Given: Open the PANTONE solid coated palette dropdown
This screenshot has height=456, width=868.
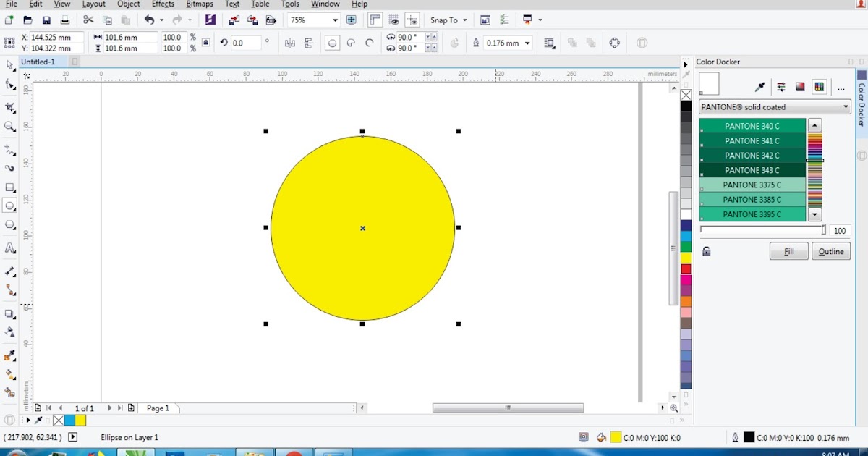Looking at the screenshot, I should pos(844,106).
